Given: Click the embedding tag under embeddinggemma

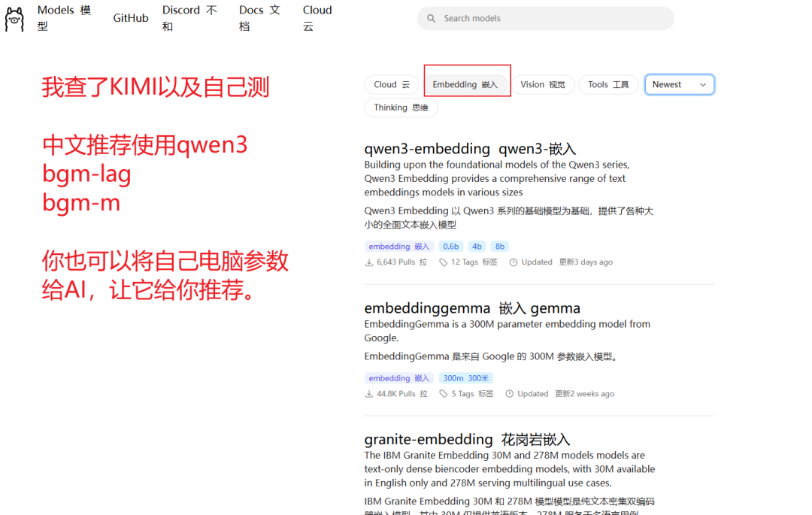Looking at the screenshot, I should pos(398,378).
